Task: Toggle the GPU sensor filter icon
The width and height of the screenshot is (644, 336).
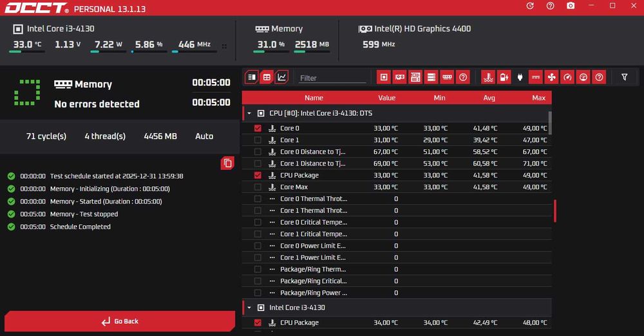Action: (x=399, y=77)
